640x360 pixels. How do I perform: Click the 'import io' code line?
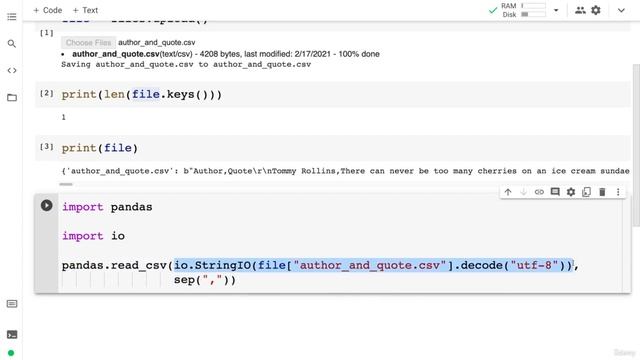(93, 236)
